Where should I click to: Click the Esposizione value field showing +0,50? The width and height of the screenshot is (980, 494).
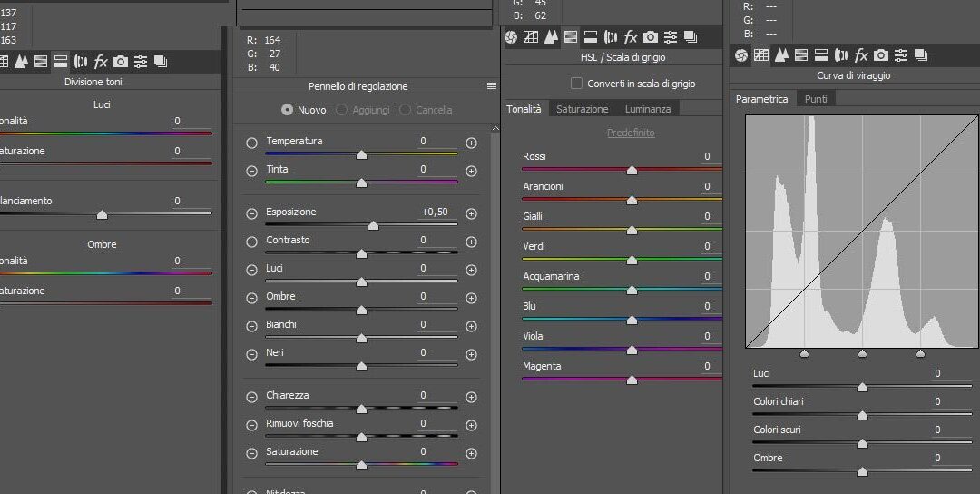pos(435,212)
